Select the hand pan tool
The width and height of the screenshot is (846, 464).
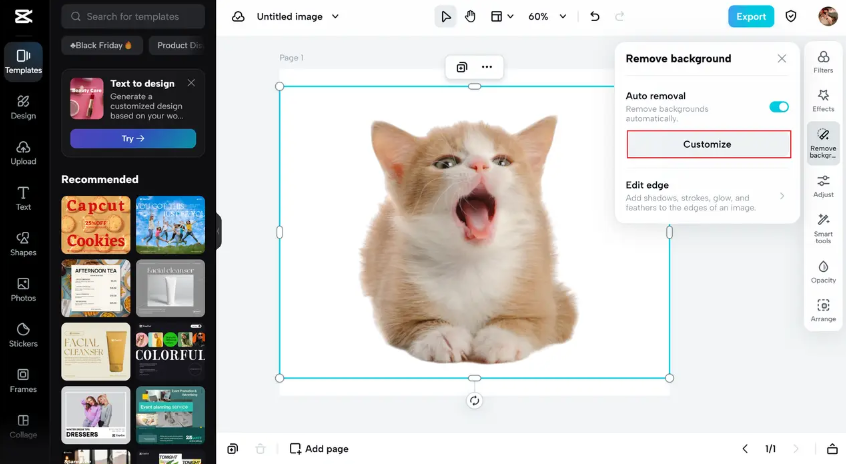point(470,16)
